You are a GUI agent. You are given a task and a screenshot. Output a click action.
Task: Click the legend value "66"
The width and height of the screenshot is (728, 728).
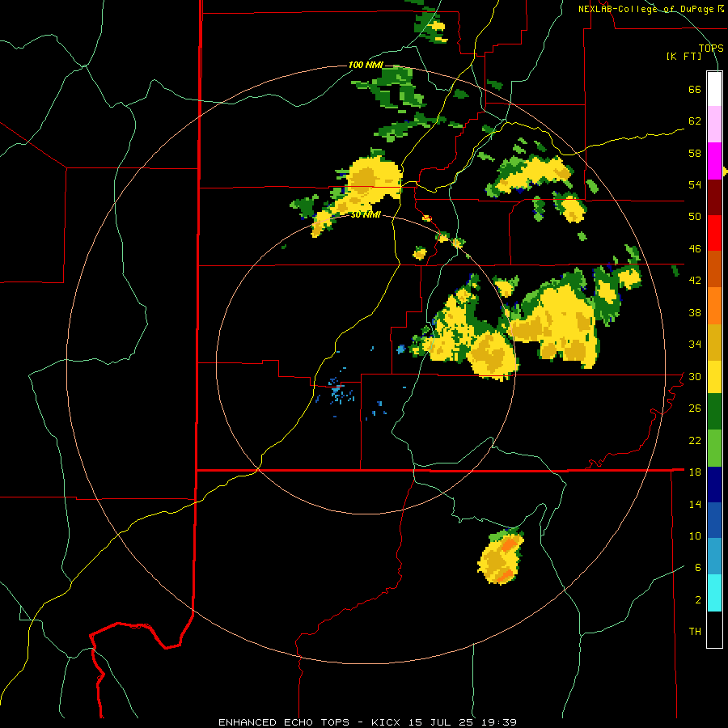tap(695, 90)
